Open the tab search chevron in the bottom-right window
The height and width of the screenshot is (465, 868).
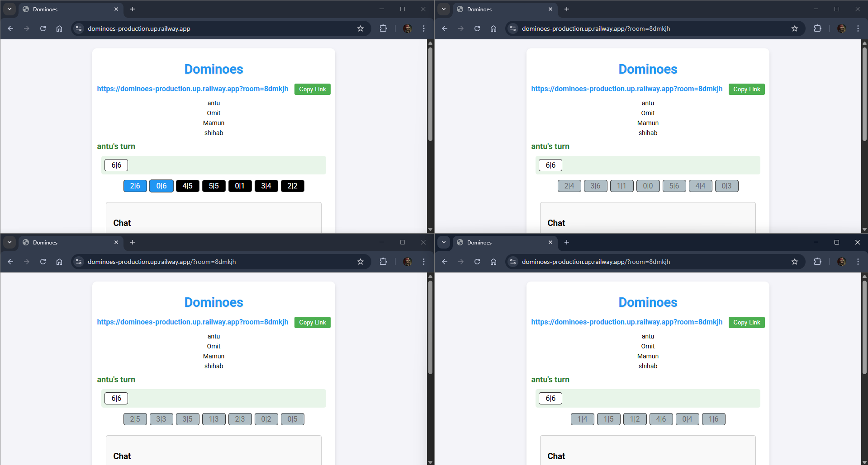pos(444,242)
